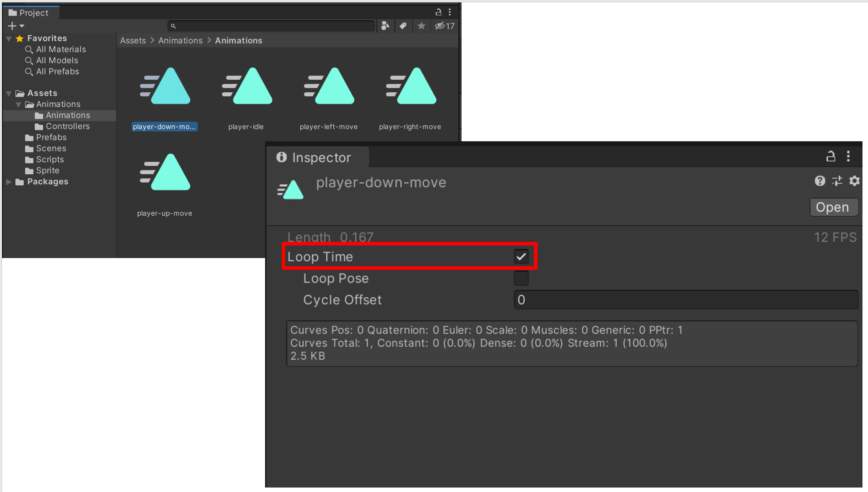Enable the Loop Pose checkbox
Image resolution: width=868 pixels, height=492 pixels.
pos(521,278)
